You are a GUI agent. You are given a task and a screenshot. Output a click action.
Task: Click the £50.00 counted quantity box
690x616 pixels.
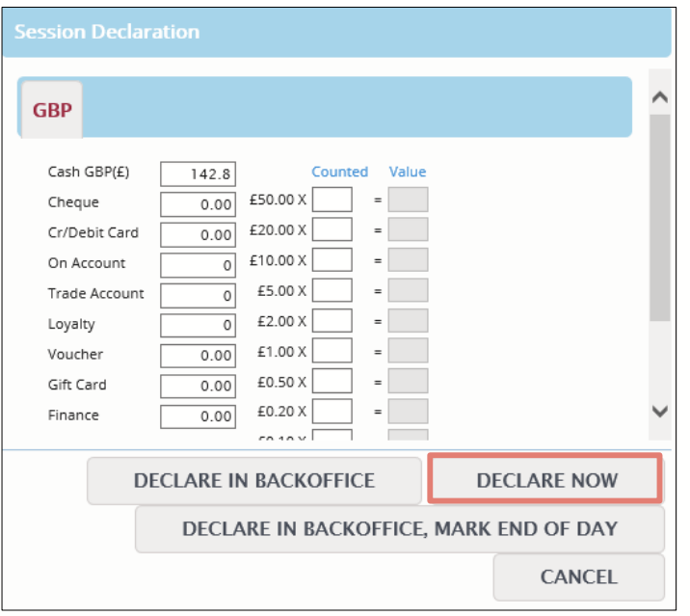click(x=332, y=200)
